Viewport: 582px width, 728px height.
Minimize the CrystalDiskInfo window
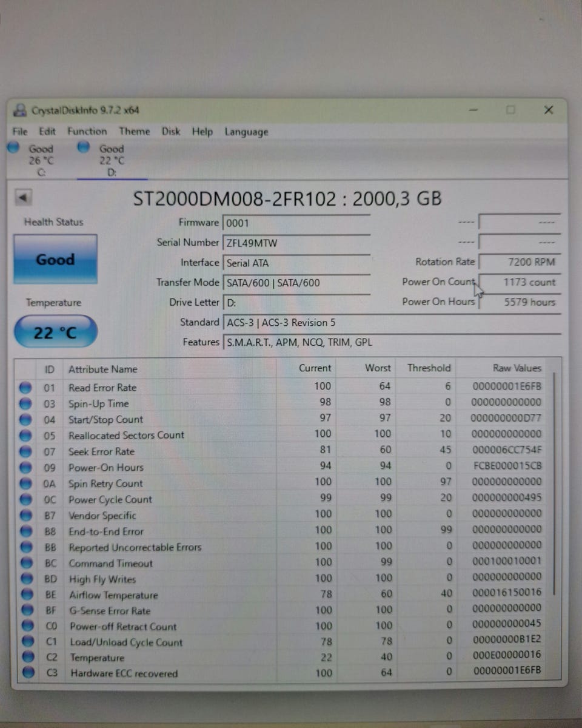(x=473, y=110)
